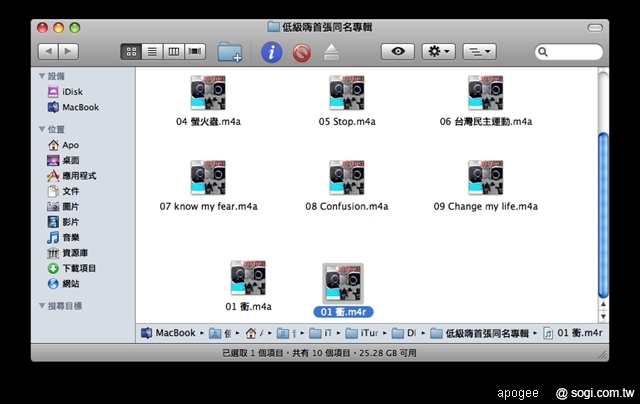The width and height of the screenshot is (640, 404).
Task: Click the DI folder in the path bar
Action: (404, 333)
